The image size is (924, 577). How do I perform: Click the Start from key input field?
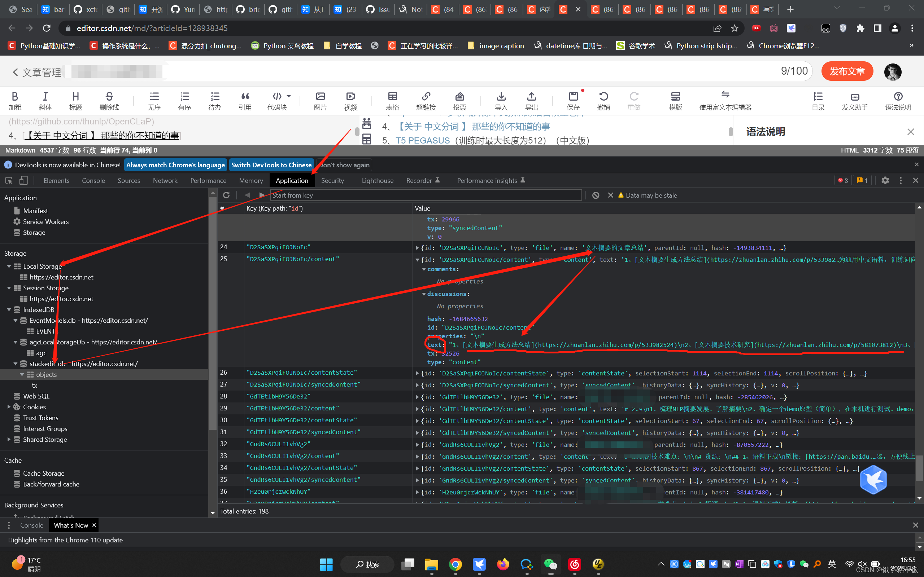coord(423,195)
